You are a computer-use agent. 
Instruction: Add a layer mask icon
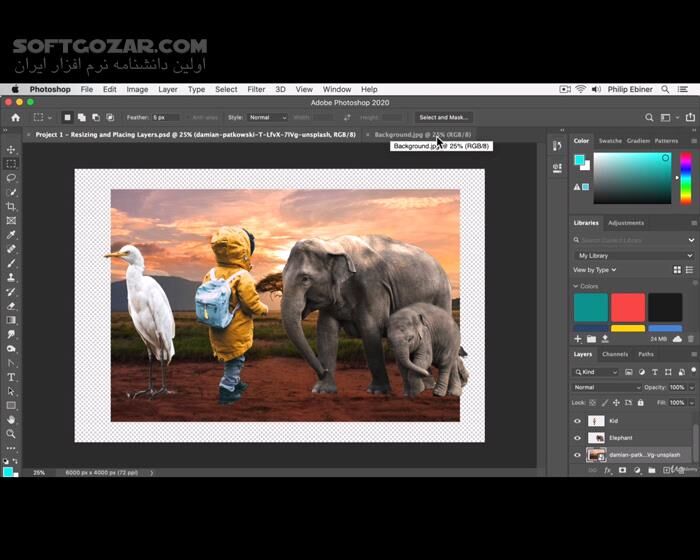point(622,470)
